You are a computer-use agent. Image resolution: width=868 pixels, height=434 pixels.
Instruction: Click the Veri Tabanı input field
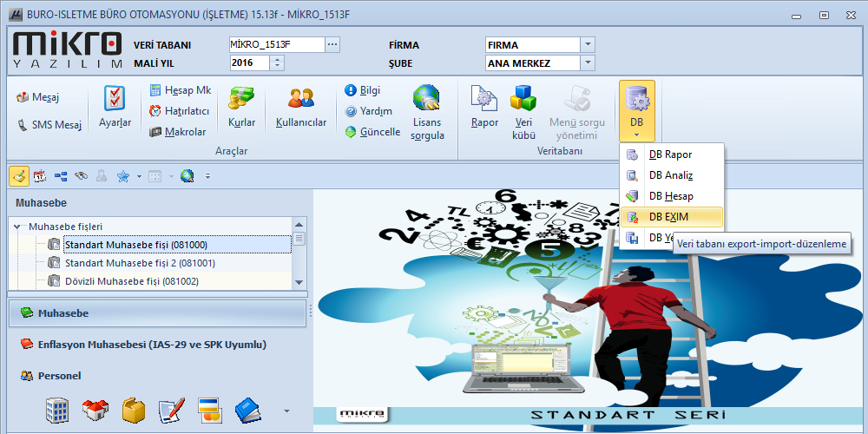(x=276, y=45)
